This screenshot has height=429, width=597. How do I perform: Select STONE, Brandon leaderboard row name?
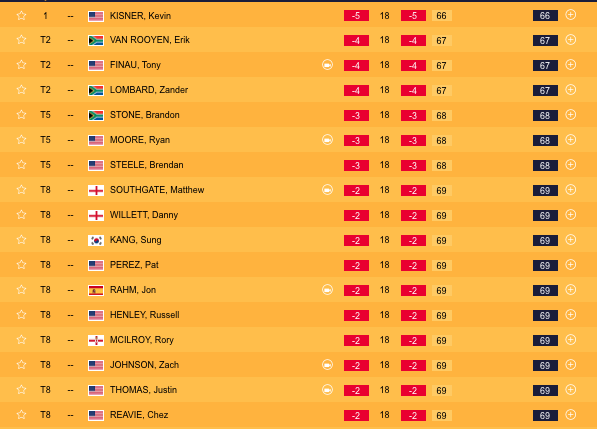(145, 115)
